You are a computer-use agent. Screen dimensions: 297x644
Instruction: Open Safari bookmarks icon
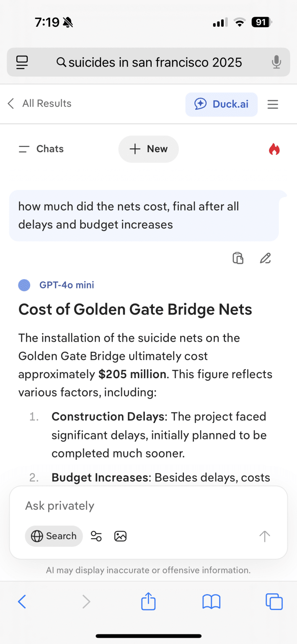211,602
